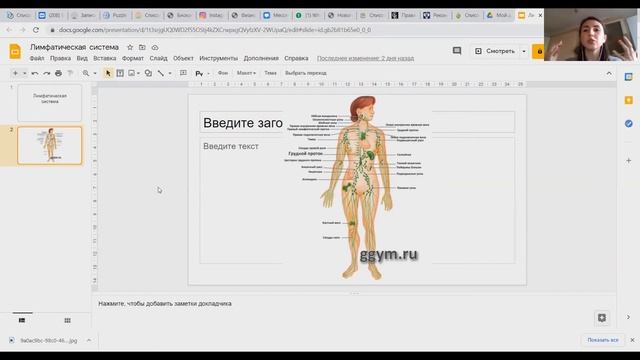Rename the presentation title field
This screenshot has height=360, width=640.
click(x=74, y=47)
